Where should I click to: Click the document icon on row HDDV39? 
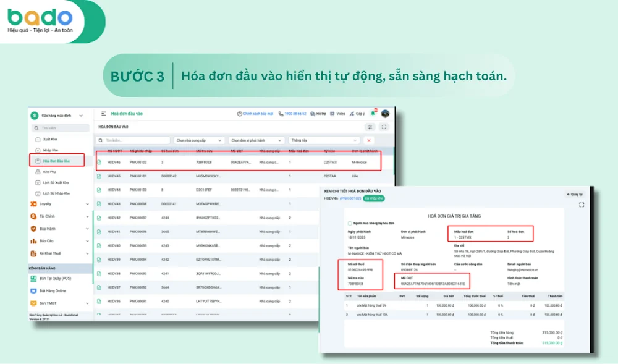coord(99,260)
